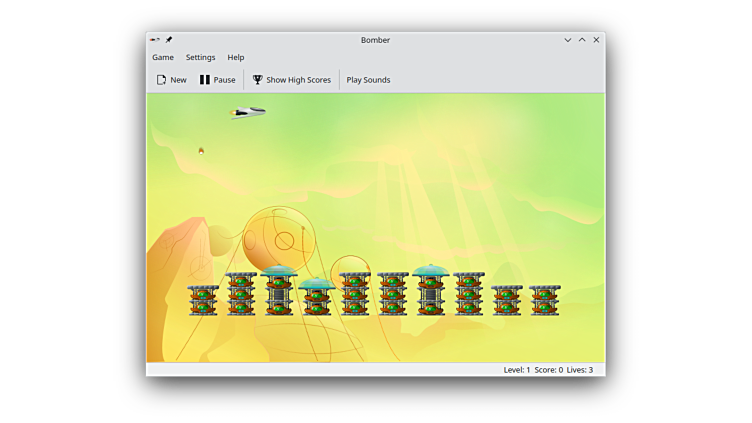
Task: Open high scores via the trophy icon
Action: click(258, 80)
